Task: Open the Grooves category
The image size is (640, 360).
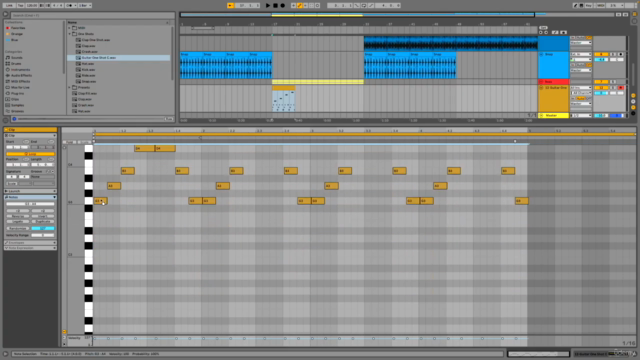Action: point(17,111)
